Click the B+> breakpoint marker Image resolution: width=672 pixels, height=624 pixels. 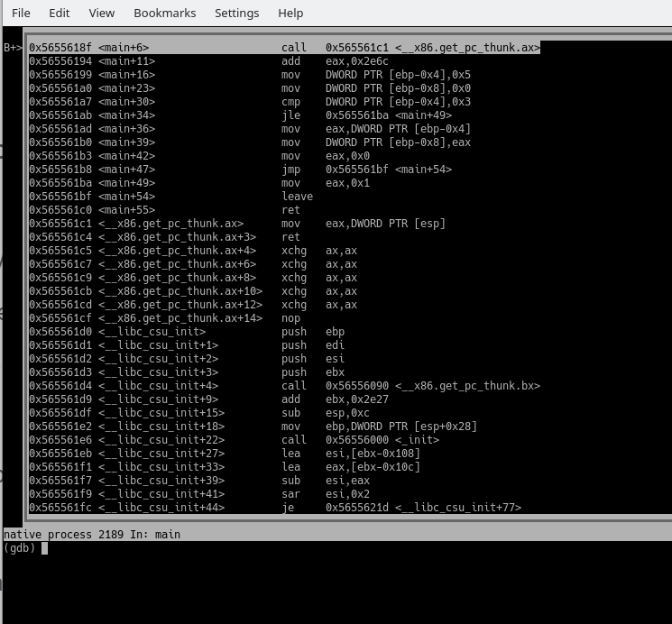pyautogui.click(x=14, y=48)
